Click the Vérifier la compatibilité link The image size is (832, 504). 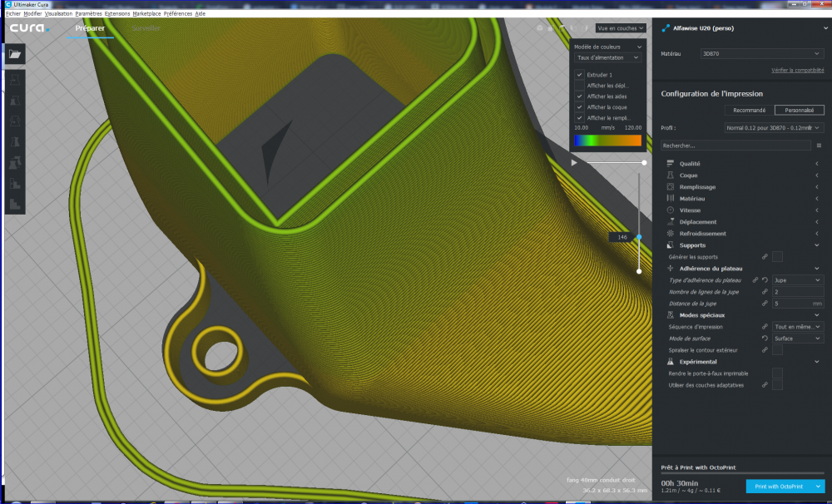click(x=797, y=70)
